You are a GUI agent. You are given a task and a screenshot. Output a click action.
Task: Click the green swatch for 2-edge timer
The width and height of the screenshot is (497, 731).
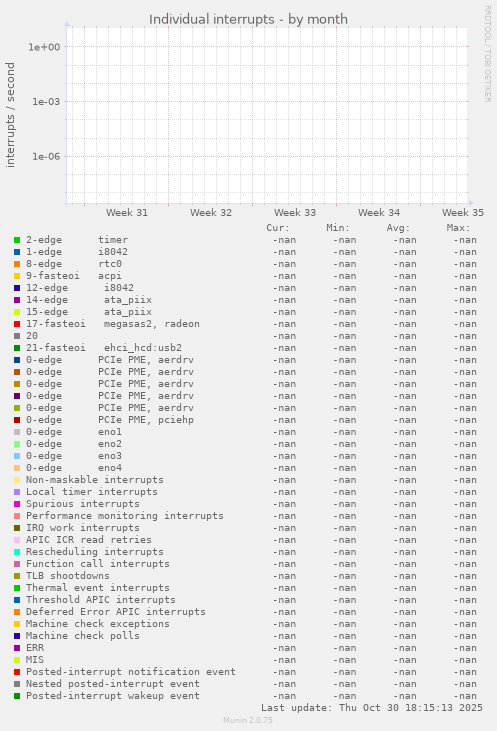pyautogui.click(x=17, y=240)
